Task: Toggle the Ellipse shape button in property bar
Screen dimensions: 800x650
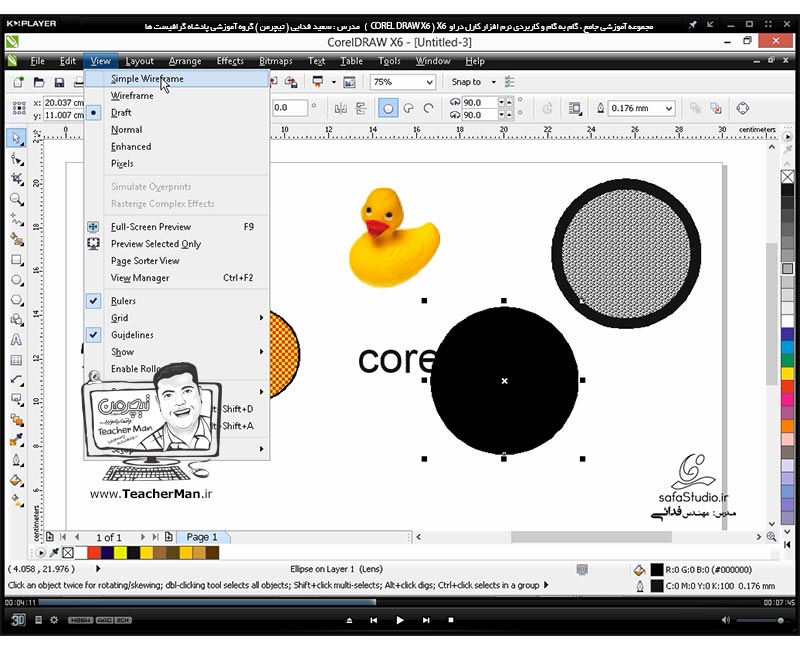Action: point(388,108)
